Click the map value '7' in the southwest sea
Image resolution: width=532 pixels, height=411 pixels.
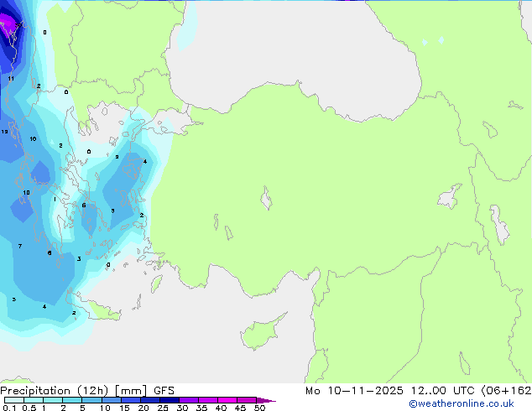tap(20, 247)
